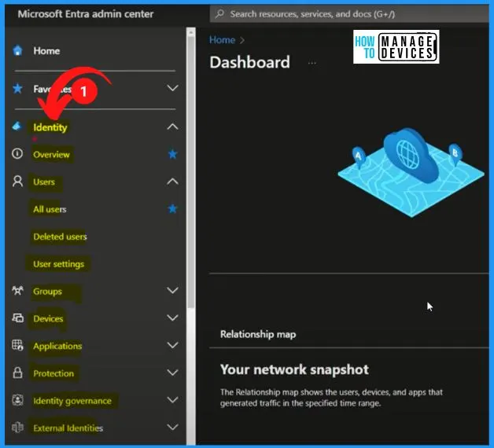Collapse the Users submenu chevron
The width and height of the screenshot is (494, 448).
[172, 182]
